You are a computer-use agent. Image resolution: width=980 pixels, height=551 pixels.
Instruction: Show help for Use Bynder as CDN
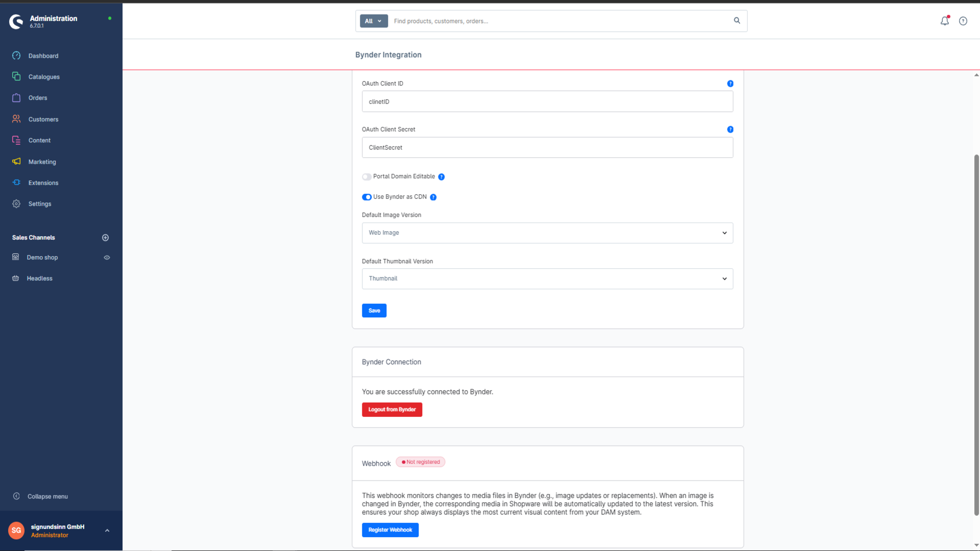point(433,197)
